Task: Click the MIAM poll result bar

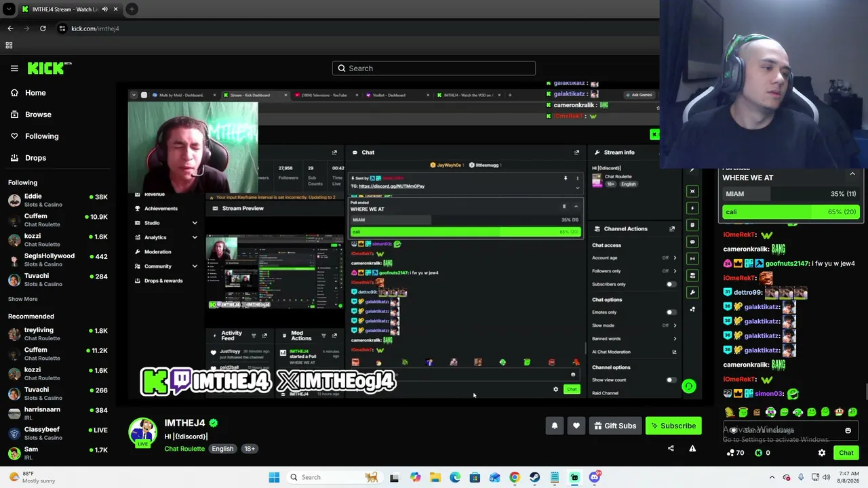Action: coord(791,194)
